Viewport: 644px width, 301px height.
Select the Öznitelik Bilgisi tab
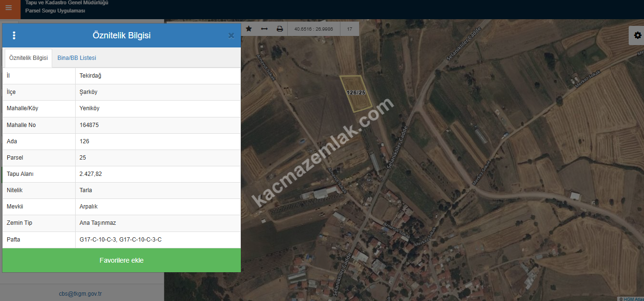click(28, 58)
